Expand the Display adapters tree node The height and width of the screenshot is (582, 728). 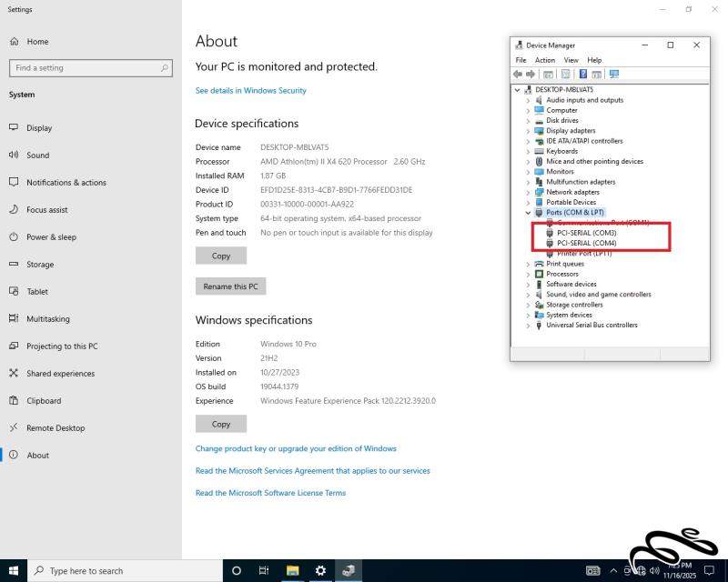528,131
